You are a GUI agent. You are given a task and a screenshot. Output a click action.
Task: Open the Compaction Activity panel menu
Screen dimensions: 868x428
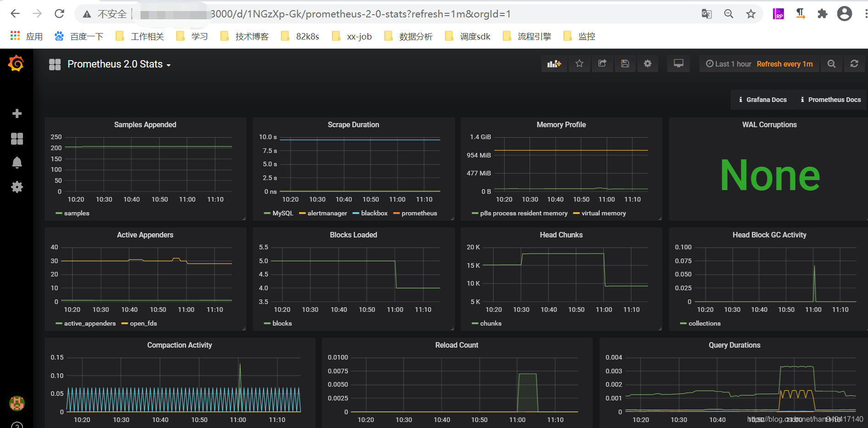pos(180,345)
